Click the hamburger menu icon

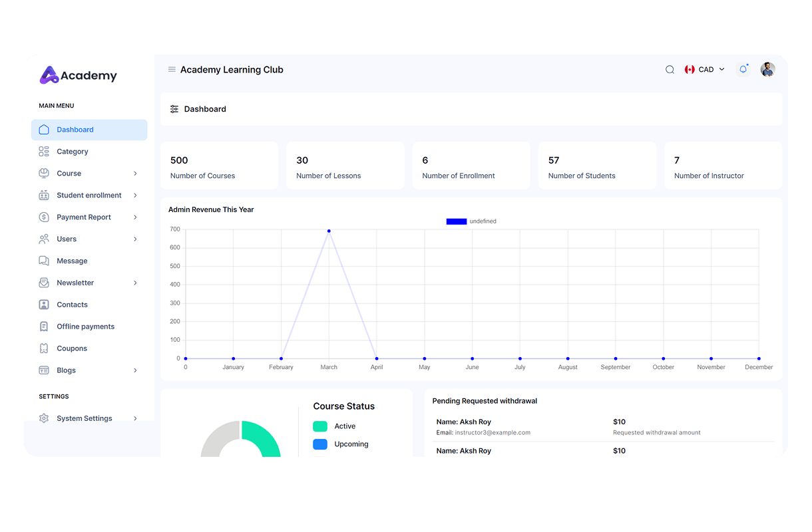click(172, 70)
